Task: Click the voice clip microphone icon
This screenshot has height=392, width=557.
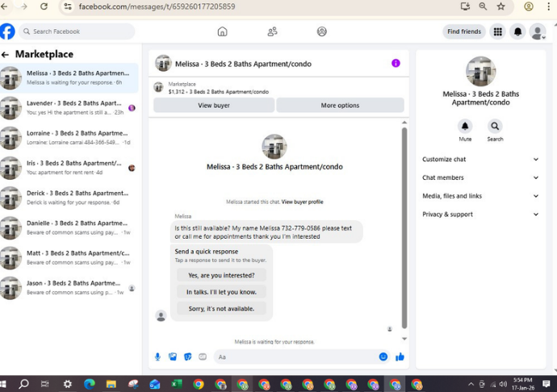Action: click(x=157, y=357)
